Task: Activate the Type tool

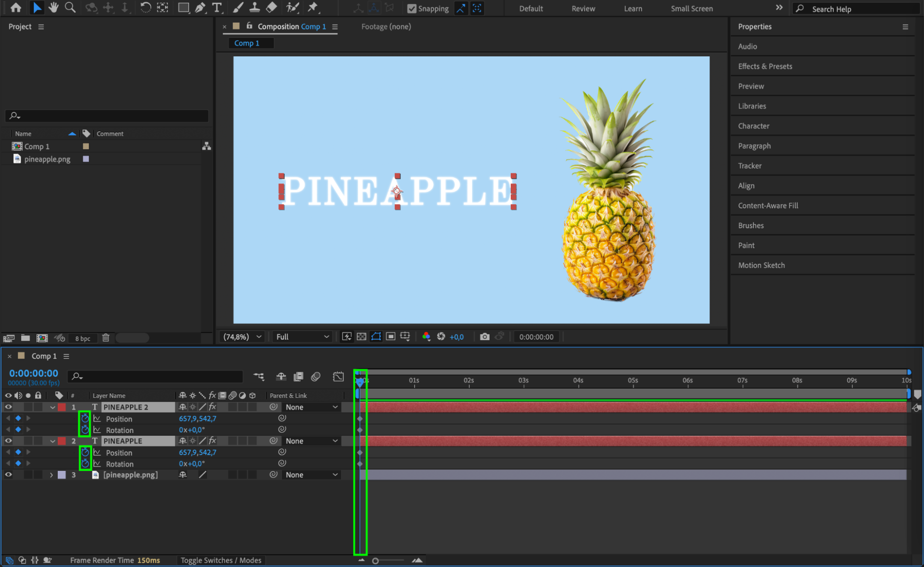Action: click(x=217, y=7)
